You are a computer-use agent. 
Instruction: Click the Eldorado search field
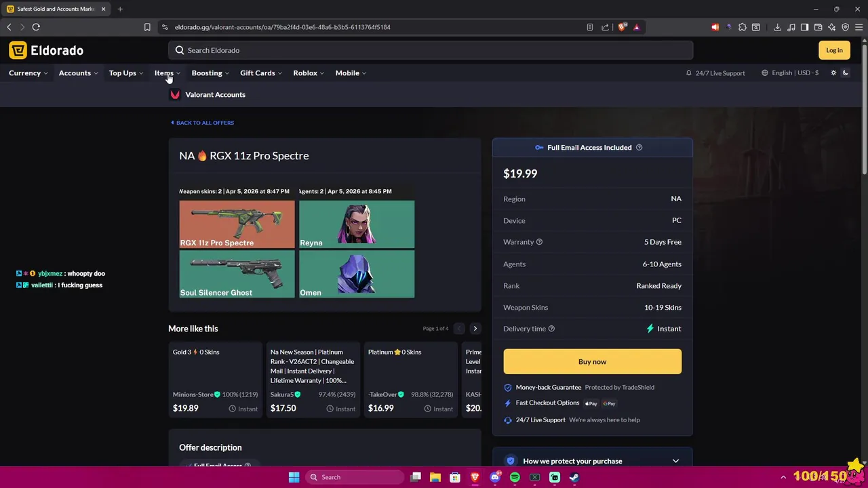[431, 50]
